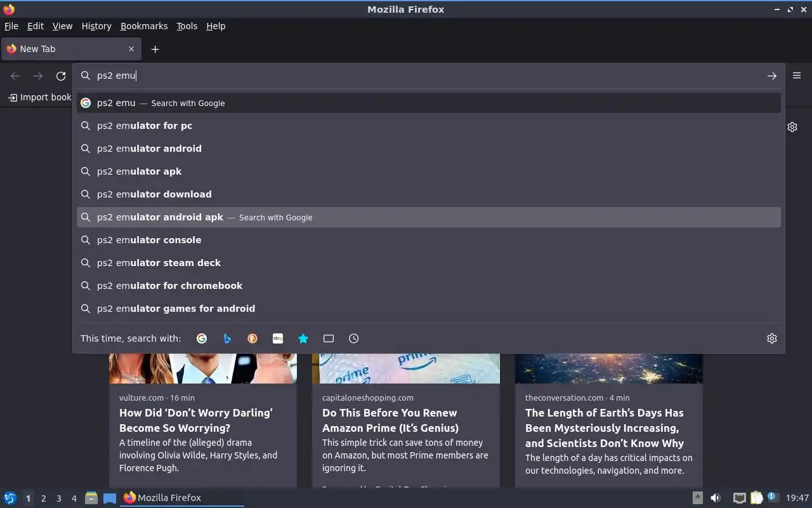This screenshot has width=812, height=508.
Task: Open network icon in system tray
Action: [x=739, y=498]
